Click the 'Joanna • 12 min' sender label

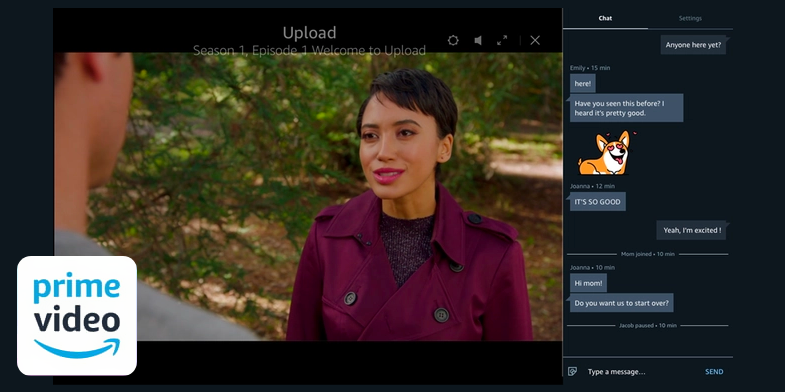[592, 186]
